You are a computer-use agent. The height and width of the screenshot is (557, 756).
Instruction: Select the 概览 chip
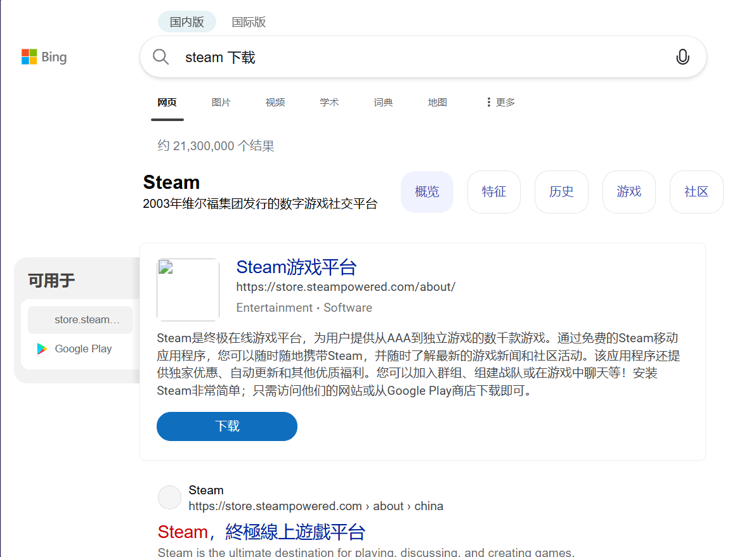427,192
